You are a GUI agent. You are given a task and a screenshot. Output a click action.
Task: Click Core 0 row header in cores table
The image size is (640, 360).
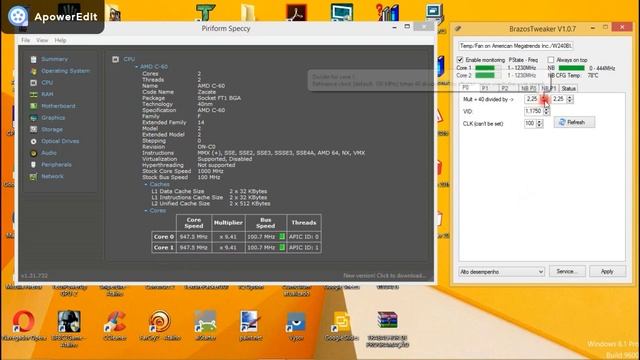tap(164, 237)
